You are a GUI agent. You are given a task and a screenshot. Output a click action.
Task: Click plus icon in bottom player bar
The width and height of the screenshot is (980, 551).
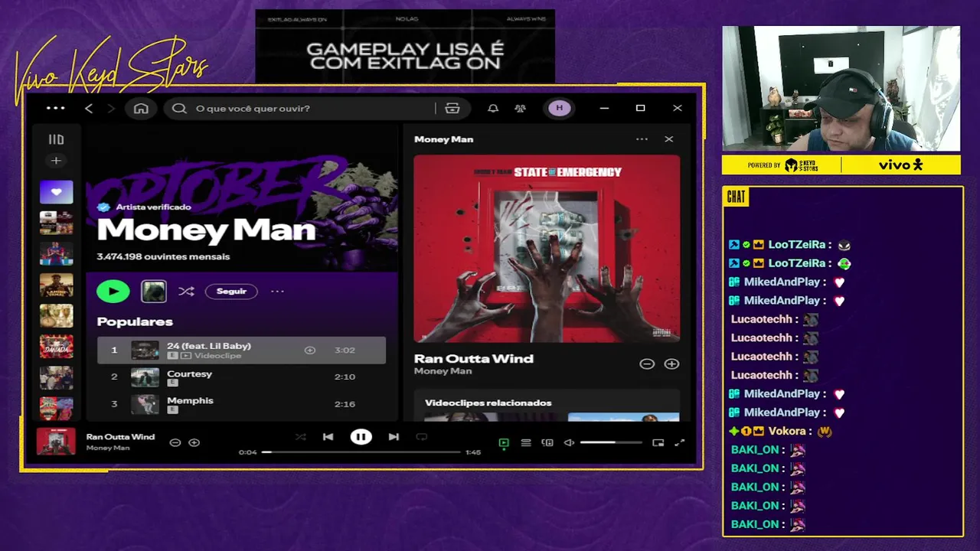194,442
